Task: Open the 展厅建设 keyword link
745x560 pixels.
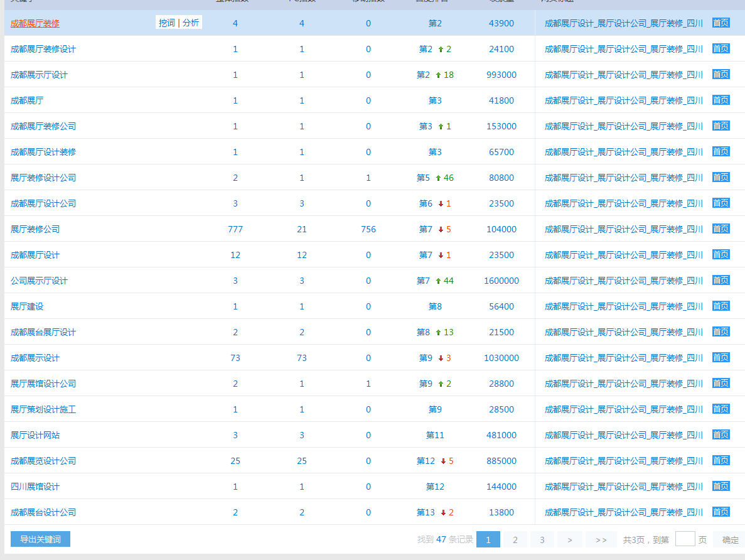Action: click(27, 306)
